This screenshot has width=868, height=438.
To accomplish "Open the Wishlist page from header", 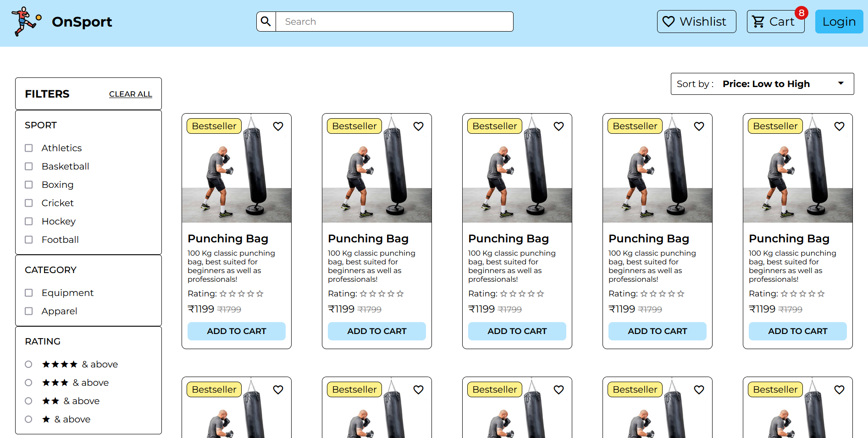I will (x=697, y=22).
